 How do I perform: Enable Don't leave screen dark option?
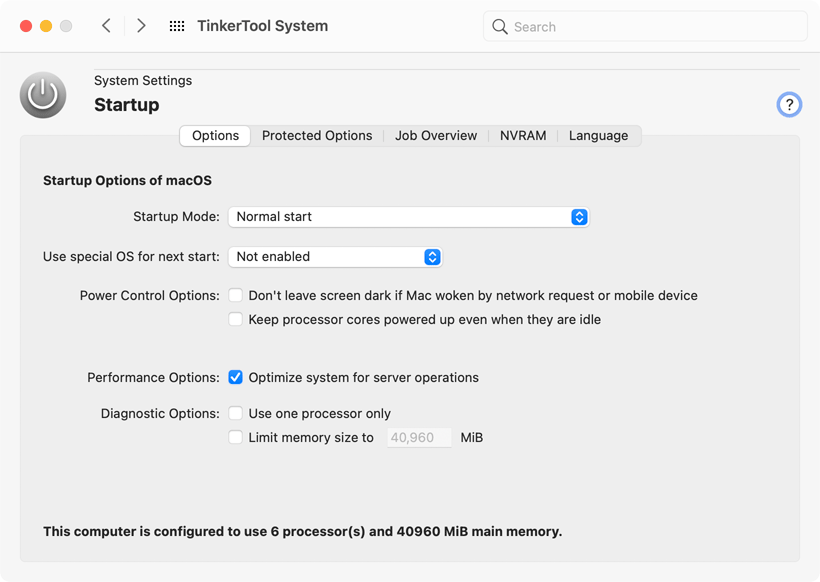235,295
